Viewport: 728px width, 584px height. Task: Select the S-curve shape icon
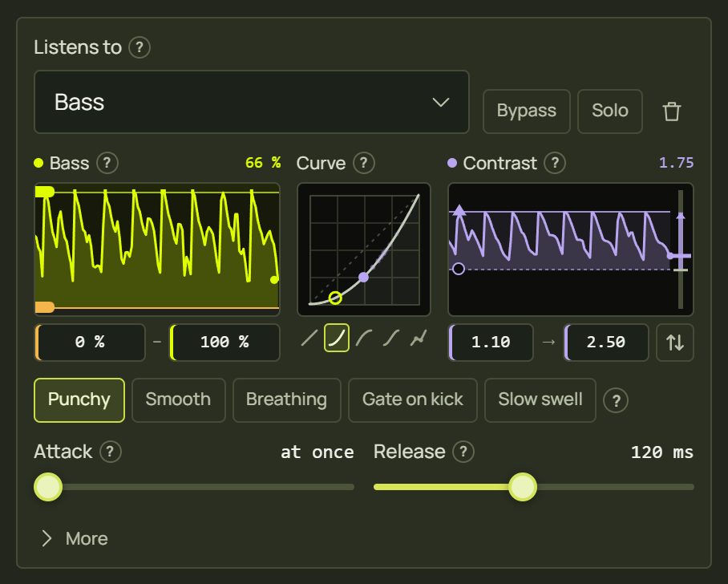click(391, 339)
